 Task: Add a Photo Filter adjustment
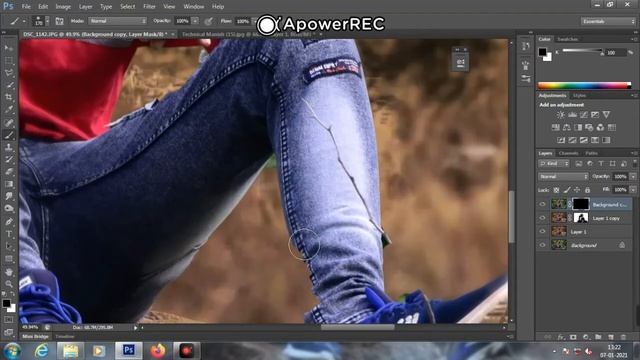coord(589,127)
